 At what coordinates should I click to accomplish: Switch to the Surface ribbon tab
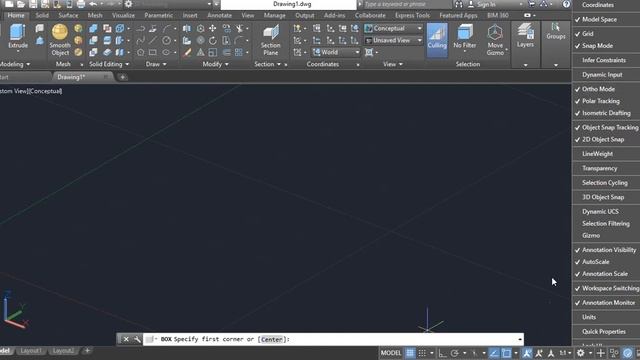coord(68,16)
